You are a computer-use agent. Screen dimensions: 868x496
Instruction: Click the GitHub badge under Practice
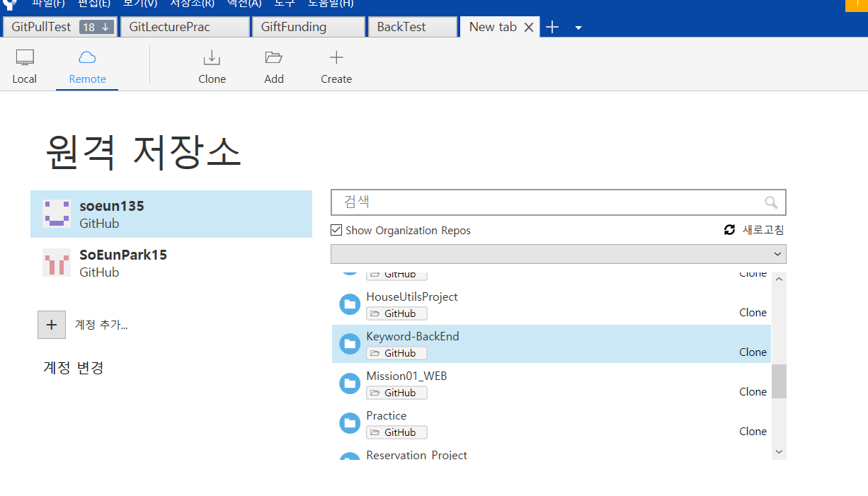point(396,432)
